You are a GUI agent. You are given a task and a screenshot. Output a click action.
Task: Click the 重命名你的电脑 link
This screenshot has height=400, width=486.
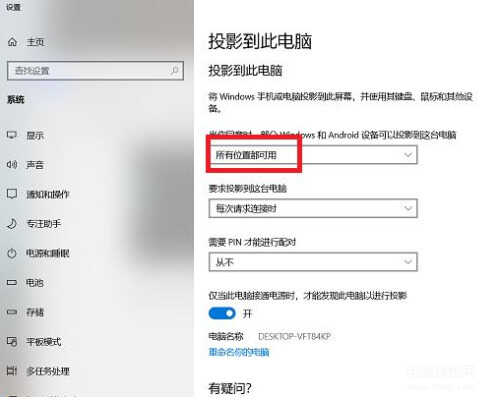(239, 352)
